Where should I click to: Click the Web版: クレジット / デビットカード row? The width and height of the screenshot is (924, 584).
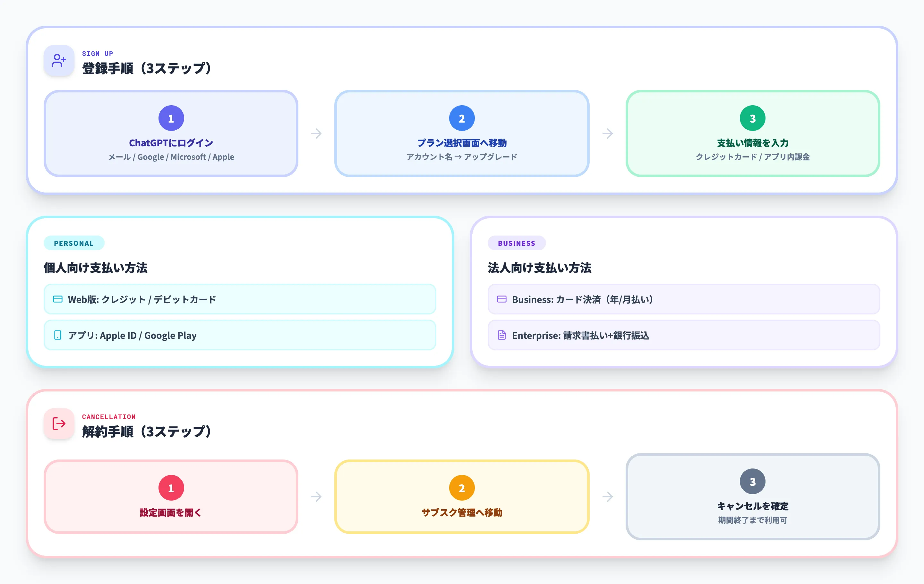(x=240, y=299)
